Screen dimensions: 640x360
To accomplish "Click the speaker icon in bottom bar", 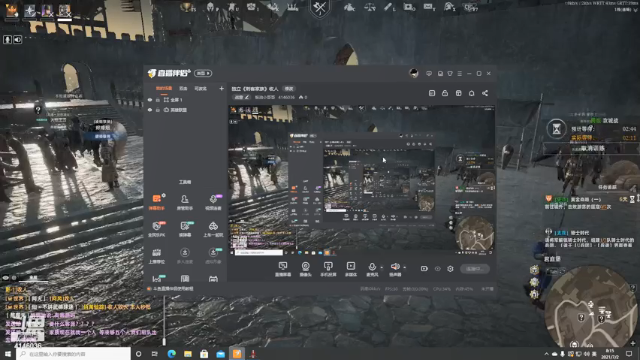I will (x=395, y=267).
